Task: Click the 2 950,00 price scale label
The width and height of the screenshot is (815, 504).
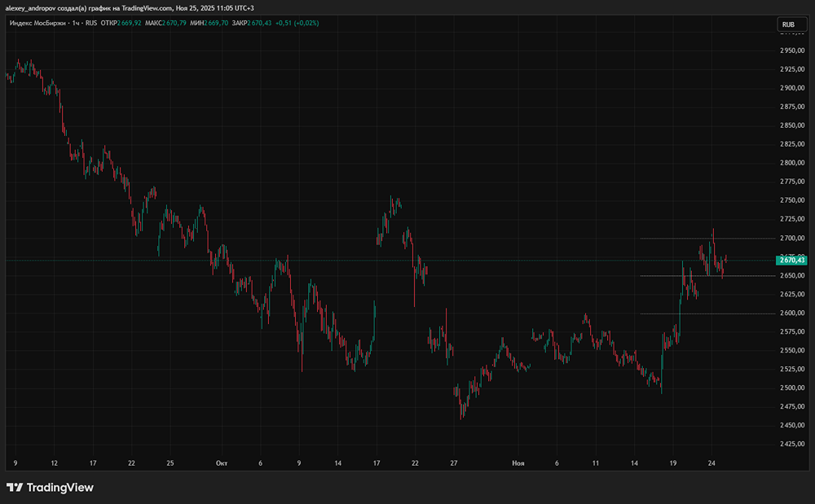Action: point(792,50)
